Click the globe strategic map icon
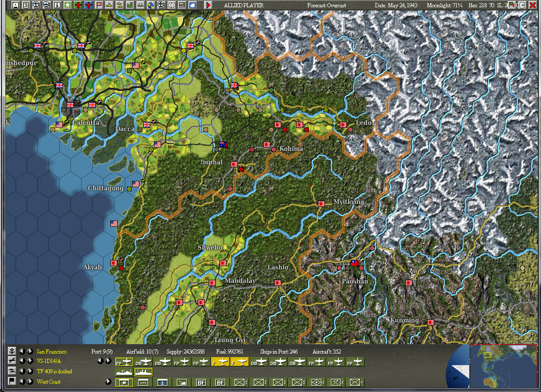 151,5
